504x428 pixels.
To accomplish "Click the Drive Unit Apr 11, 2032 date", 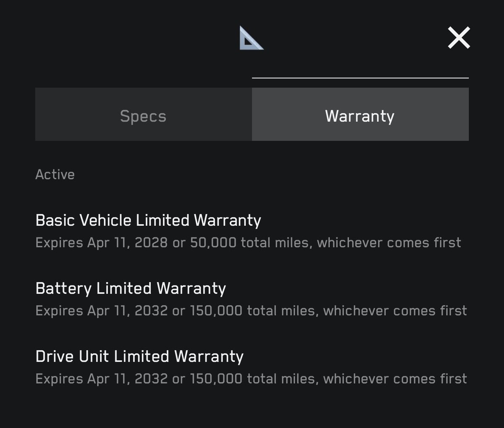I will (x=127, y=379).
